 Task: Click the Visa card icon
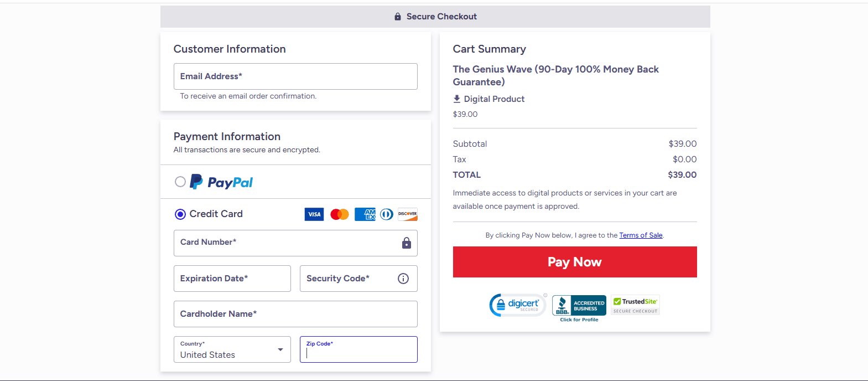(314, 214)
